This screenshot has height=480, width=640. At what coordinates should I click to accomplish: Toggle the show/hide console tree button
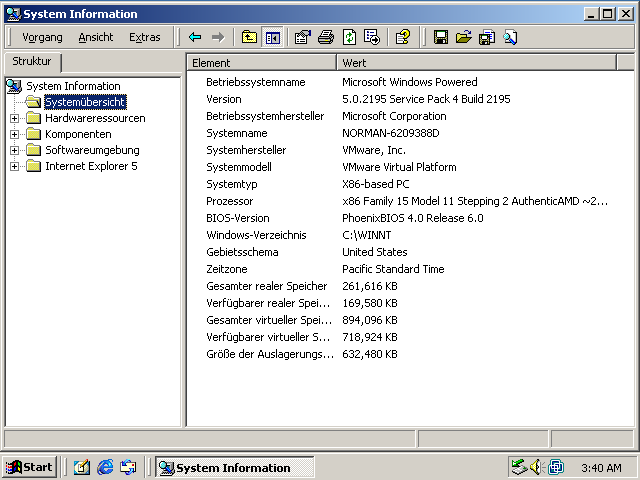[271, 37]
